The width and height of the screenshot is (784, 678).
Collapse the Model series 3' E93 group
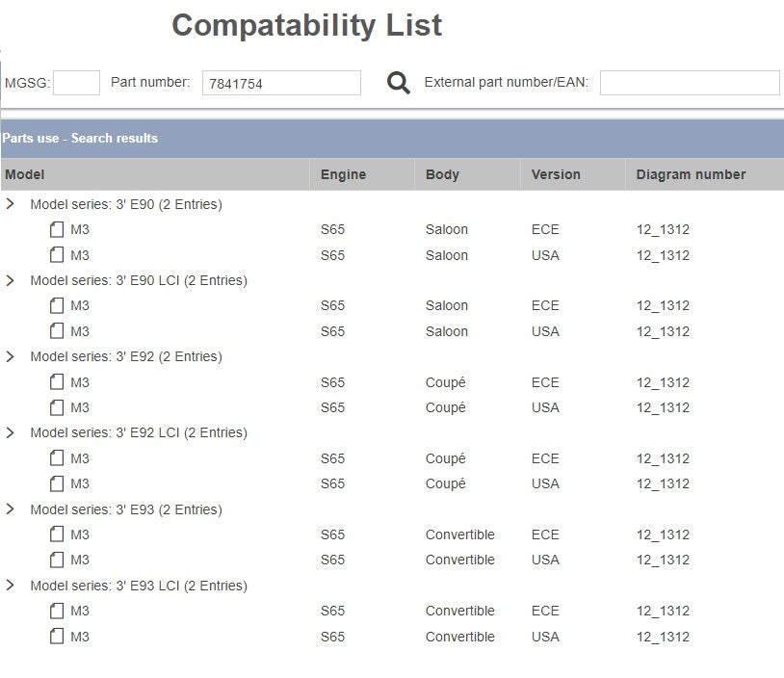coord(11,509)
